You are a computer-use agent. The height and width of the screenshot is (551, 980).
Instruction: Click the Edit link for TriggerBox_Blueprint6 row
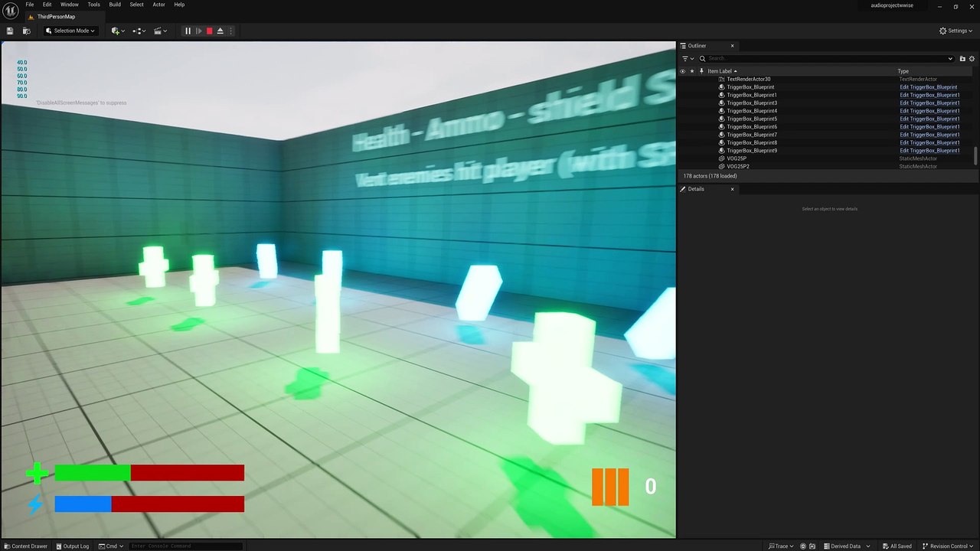point(929,126)
